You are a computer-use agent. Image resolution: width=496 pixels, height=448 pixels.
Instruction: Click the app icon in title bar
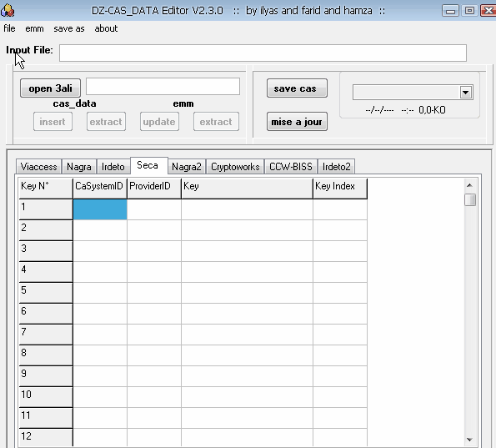pos(8,11)
